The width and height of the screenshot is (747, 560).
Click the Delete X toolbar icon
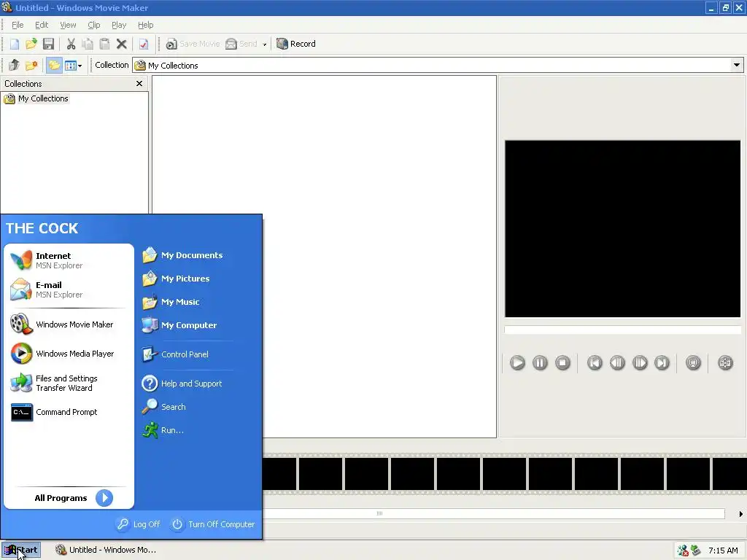coord(122,44)
